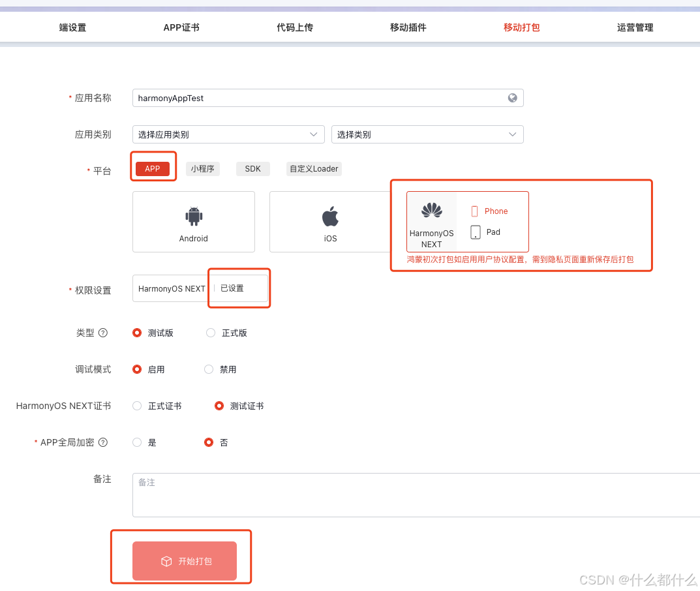Switch to 端设置 tab
The width and height of the screenshot is (700, 591).
73,27
